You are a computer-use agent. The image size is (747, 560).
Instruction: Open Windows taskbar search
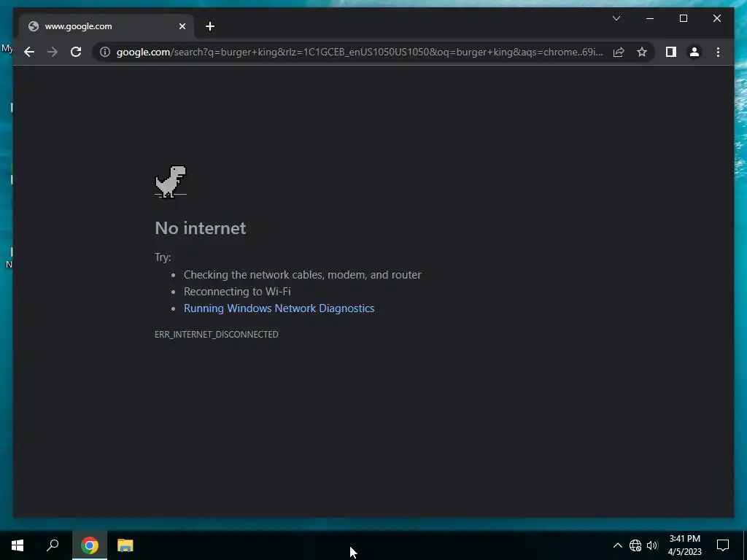pyautogui.click(x=53, y=545)
